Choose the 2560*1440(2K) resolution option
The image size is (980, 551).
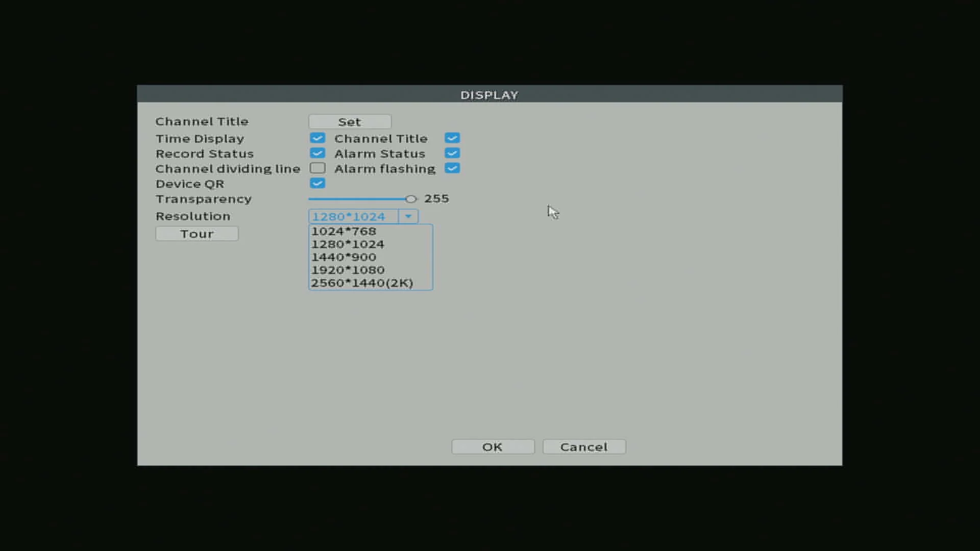point(362,283)
